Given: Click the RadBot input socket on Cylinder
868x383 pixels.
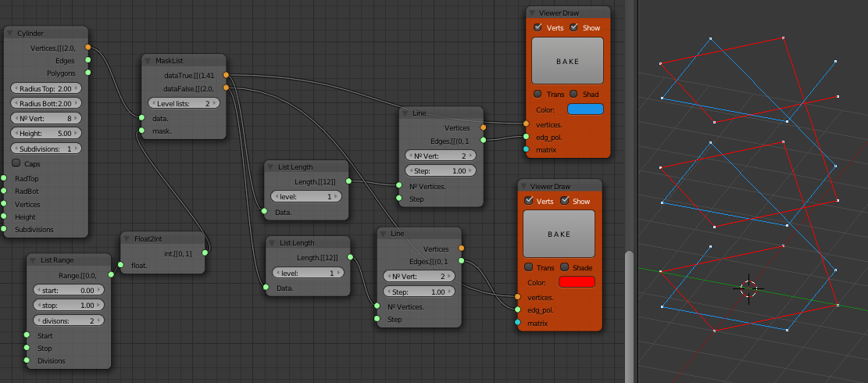Looking at the screenshot, I should click(4, 191).
